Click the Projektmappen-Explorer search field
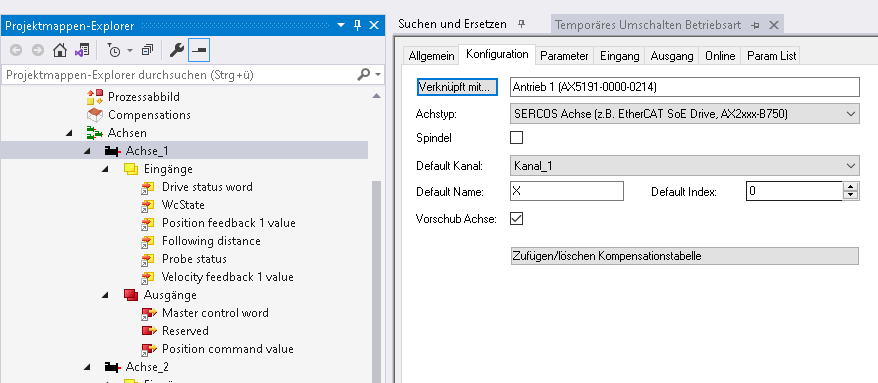Screen dimensions: 878x383 point(179,74)
